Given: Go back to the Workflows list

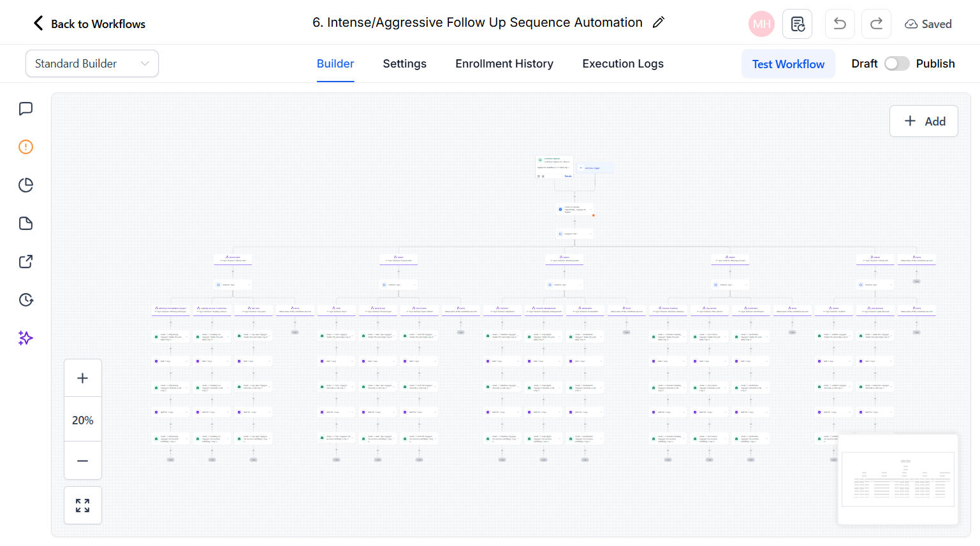Looking at the screenshot, I should pos(89,24).
